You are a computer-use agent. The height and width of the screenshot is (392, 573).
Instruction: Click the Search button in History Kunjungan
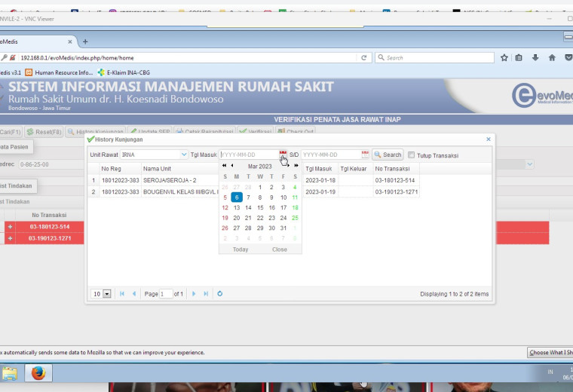click(x=388, y=155)
